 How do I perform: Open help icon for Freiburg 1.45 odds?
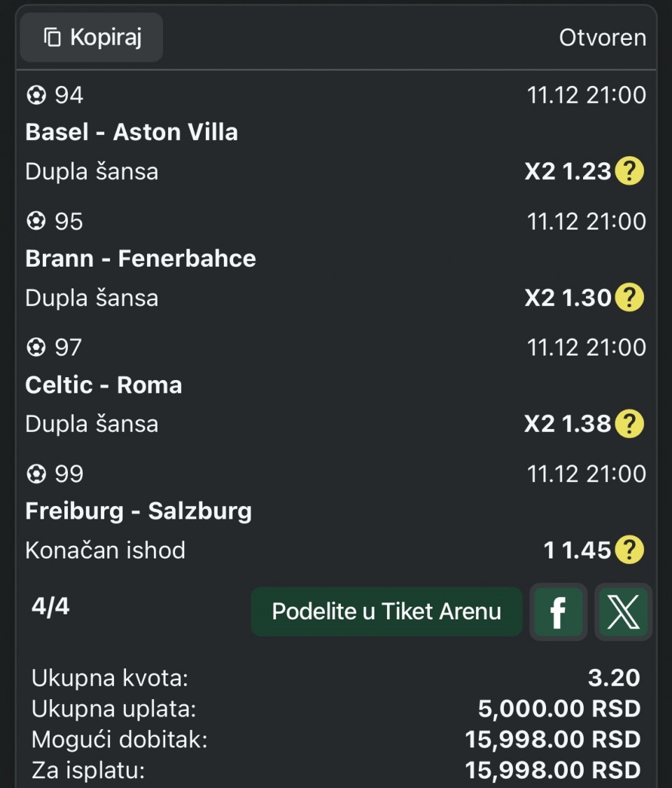[x=629, y=549]
